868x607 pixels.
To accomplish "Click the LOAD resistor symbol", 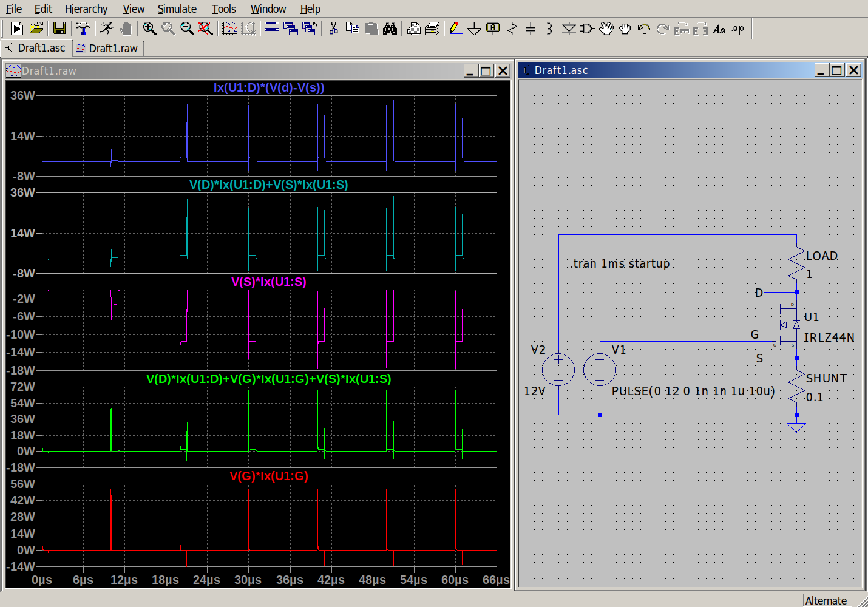I will click(796, 264).
